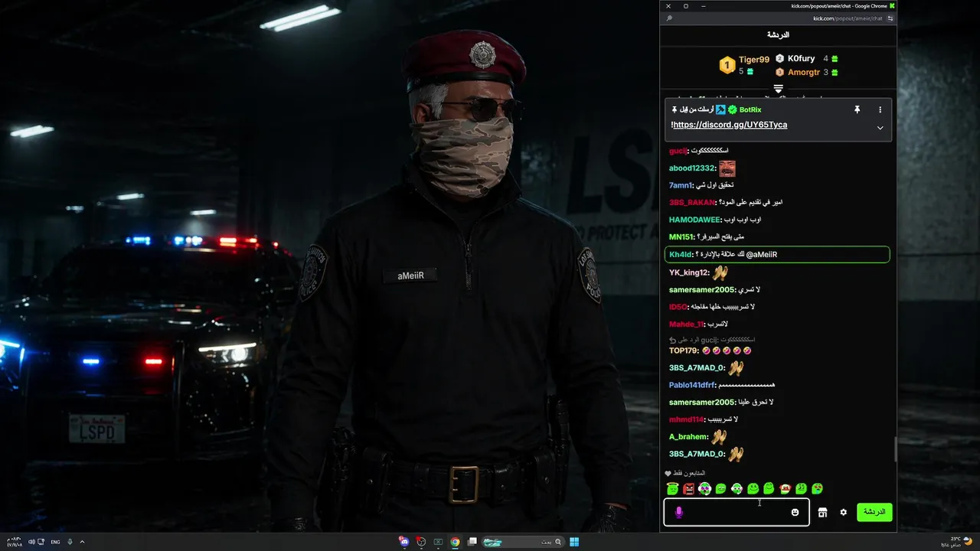Click the Windows taskbar search box
The image size is (980, 551).
(x=524, y=542)
